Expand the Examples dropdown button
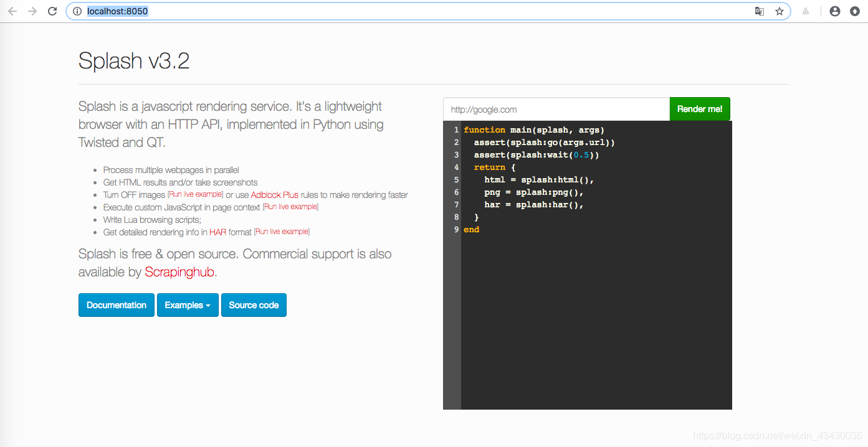Image resolution: width=868 pixels, height=447 pixels. click(188, 305)
